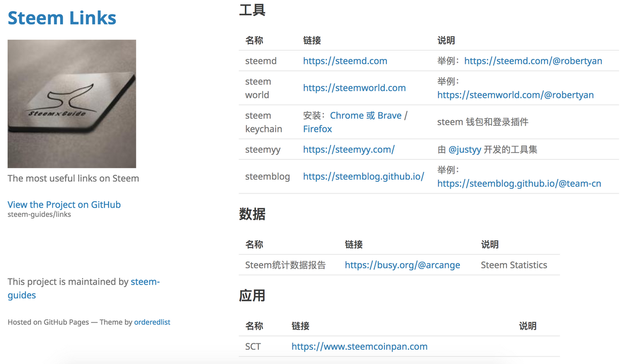The width and height of the screenshot is (630, 364).
Task: Open the steemd.com/@robertyan example link
Action: tap(533, 61)
